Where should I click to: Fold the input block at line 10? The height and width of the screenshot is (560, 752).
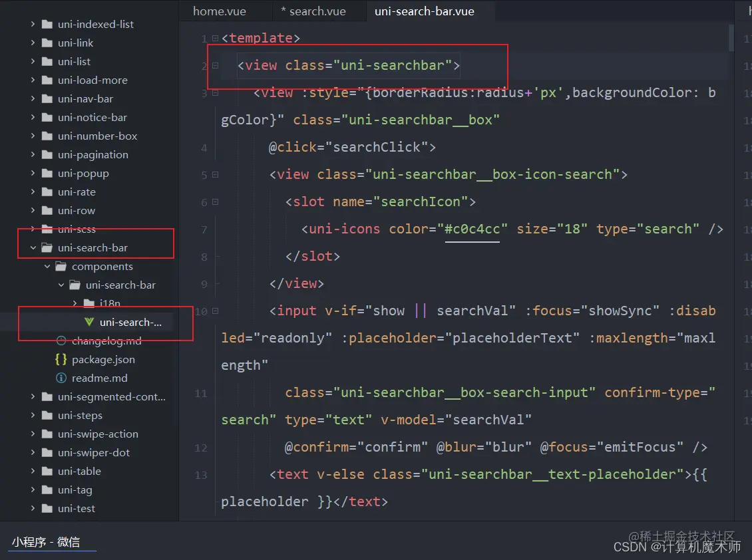(x=216, y=311)
